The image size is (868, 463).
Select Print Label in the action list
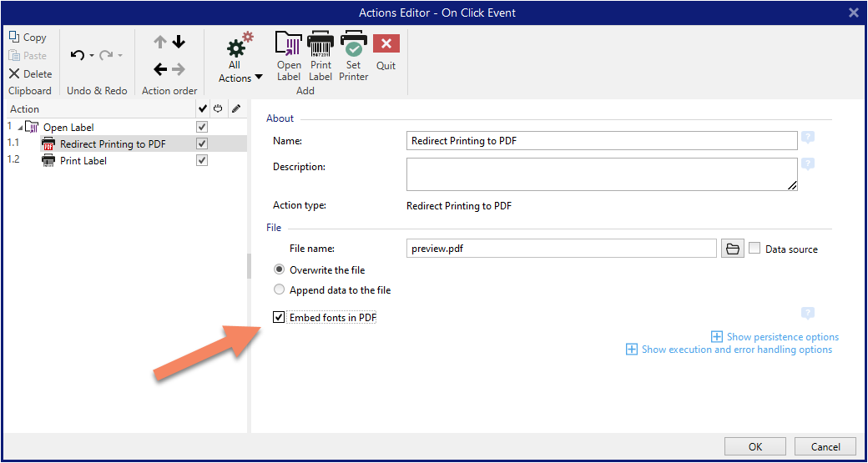(x=83, y=161)
